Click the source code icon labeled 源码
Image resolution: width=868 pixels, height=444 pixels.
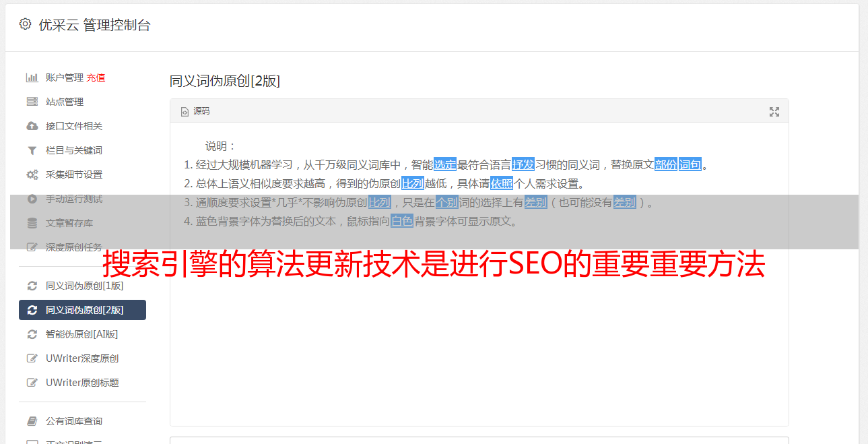(195, 111)
